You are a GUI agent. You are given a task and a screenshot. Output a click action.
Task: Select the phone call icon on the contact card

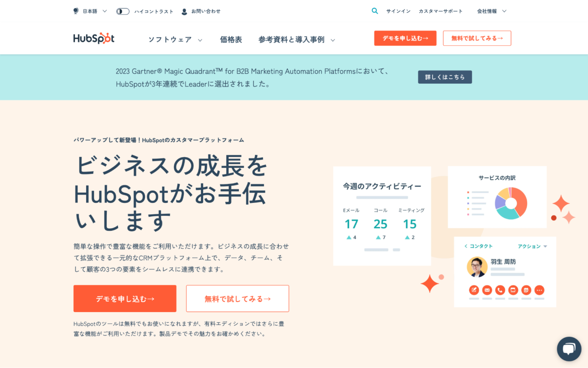pyautogui.click(x=500, y=290)
